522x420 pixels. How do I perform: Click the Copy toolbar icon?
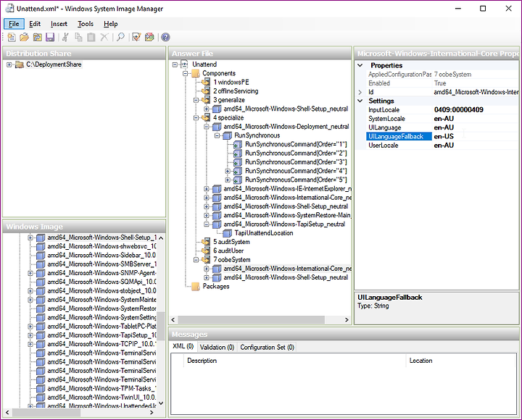point(78,37)
